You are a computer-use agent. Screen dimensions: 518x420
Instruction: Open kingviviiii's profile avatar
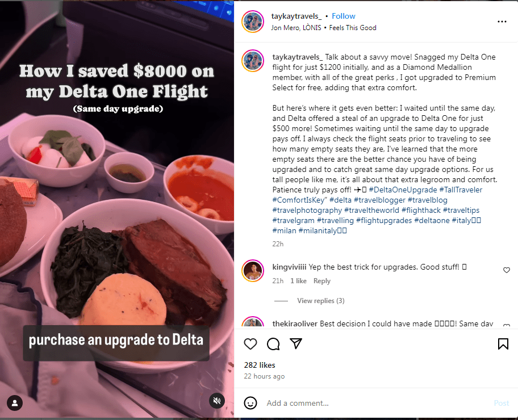click(253, 270)
